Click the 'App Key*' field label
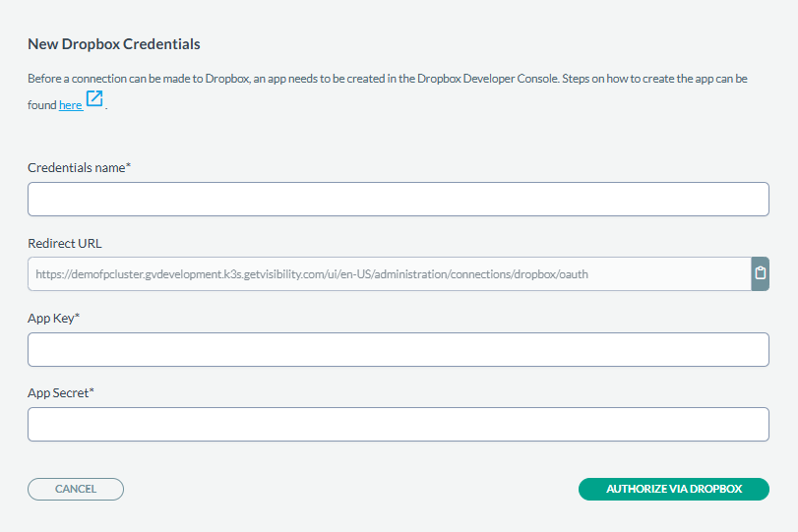The height and width of the screenshot is (532, 798). click(x=54, y=319)
